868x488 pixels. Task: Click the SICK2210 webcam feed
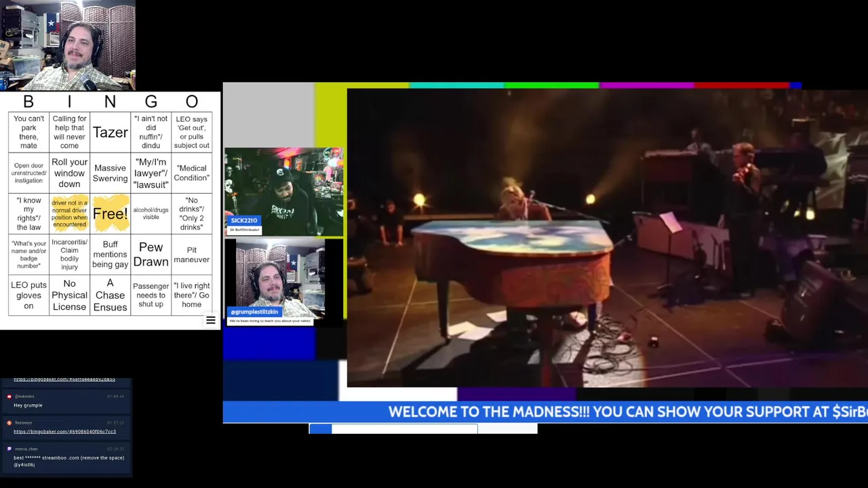[283, 191]
